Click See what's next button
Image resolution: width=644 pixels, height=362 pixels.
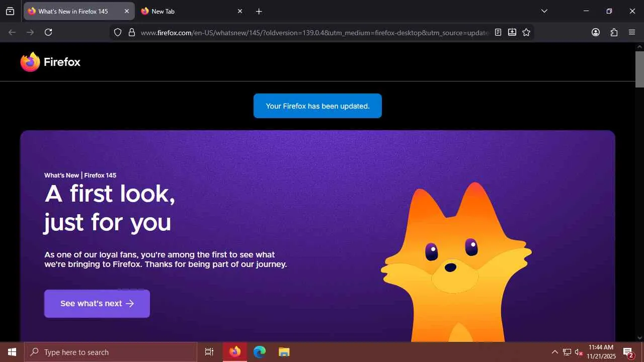point(97,304)
